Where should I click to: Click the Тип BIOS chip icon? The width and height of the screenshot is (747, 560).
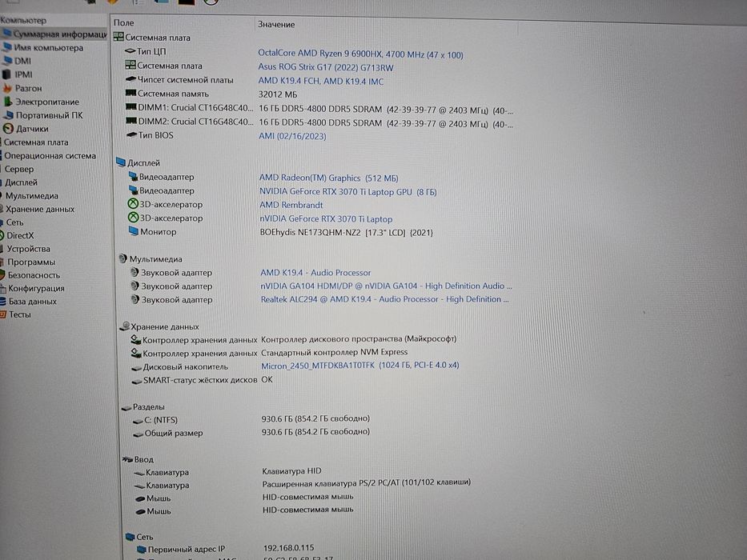[131, 134]
